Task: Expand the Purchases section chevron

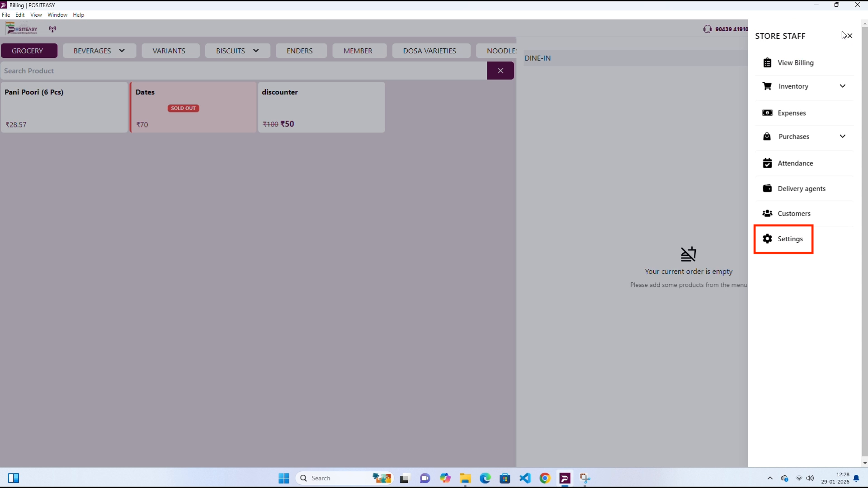Action: tap(843, 136)
